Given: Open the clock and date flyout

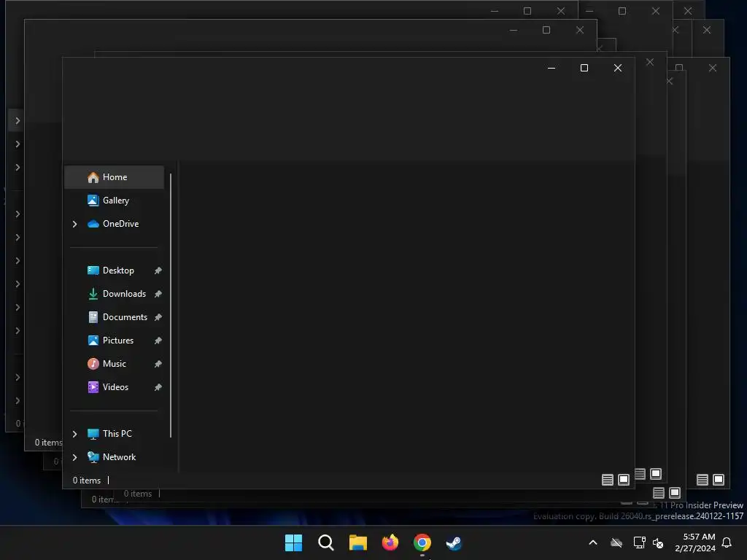Looking at the screenshot, I should 695,542.
